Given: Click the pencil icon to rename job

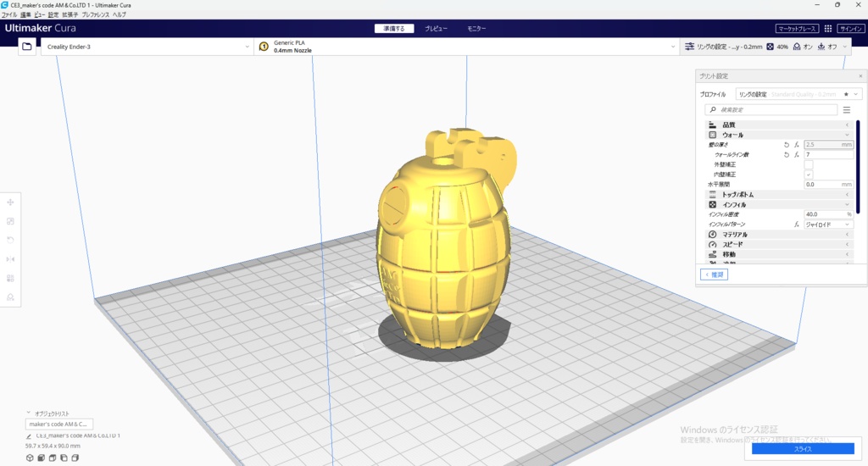Looking at the screenshot, I should [29, 436].
